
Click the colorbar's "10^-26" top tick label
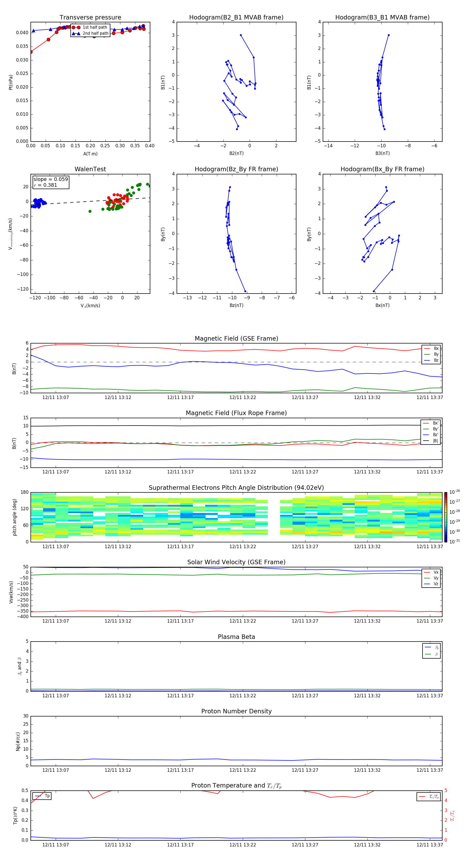pos(455,492)
